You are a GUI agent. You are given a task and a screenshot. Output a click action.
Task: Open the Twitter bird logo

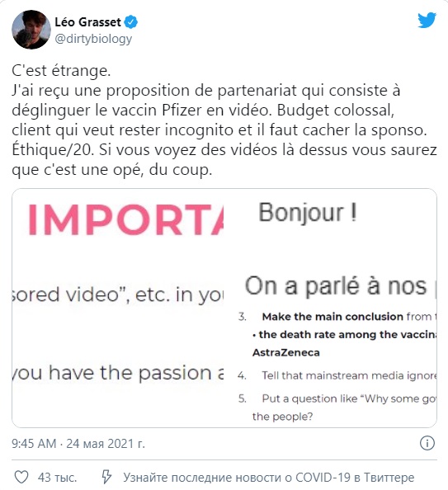(x=427, y=20)
